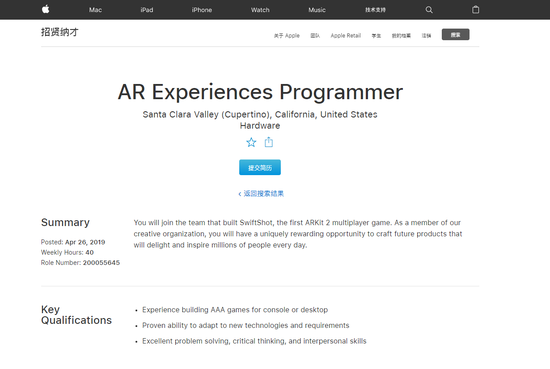Click the 'Experience building AAA games' bullet
The image size is (550, 369).
click(x=235, y=310)
